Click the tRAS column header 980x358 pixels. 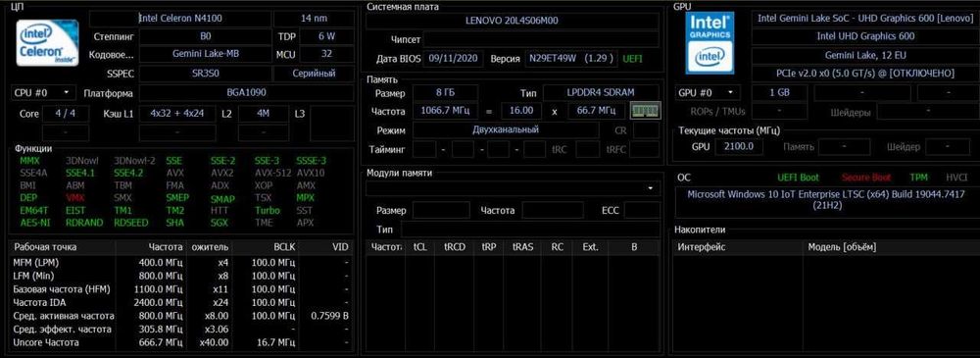523,247
